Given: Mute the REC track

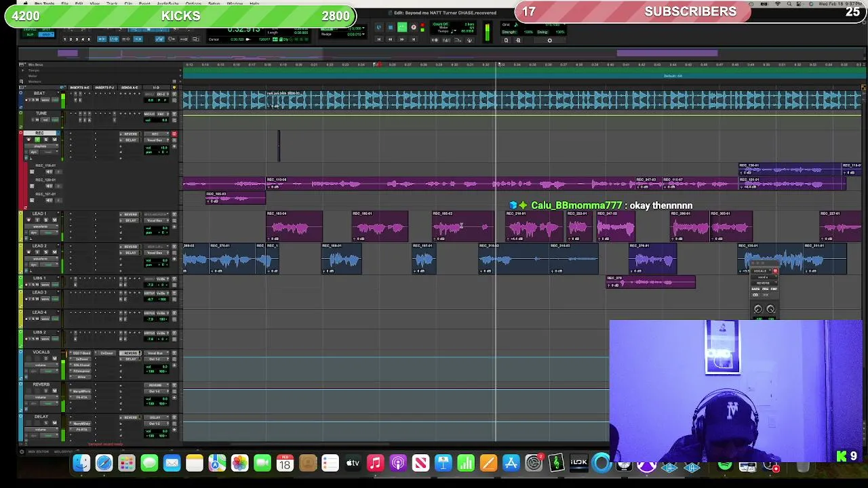Looking at the screenshot, I should point(54,139).
